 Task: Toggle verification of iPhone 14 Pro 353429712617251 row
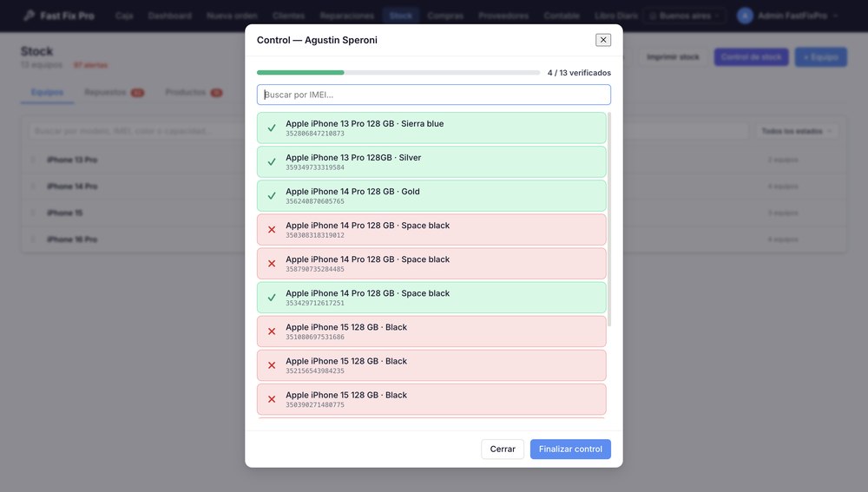pyautogui.click(x=431, y=298)
